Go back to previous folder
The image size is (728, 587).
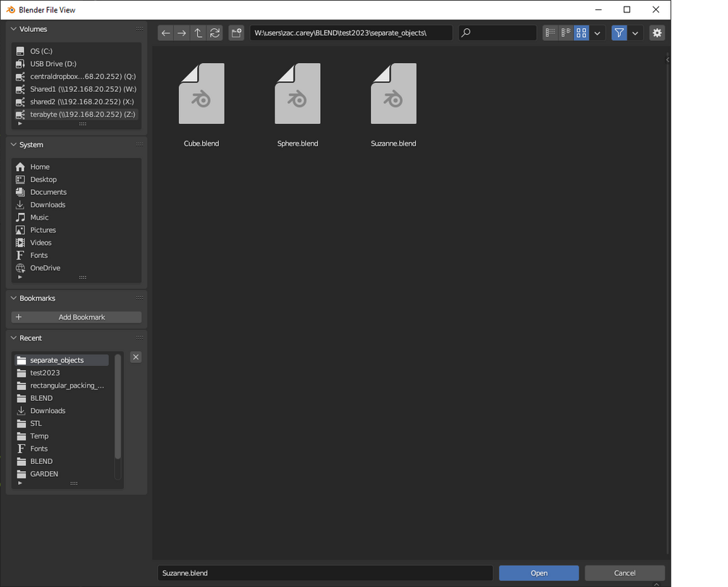166,33
